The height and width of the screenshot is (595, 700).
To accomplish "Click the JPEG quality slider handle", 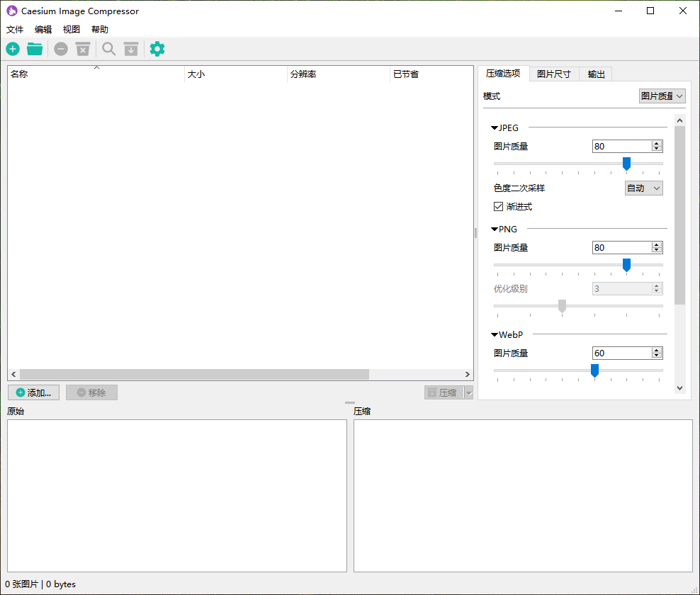I will pos(626,164).
